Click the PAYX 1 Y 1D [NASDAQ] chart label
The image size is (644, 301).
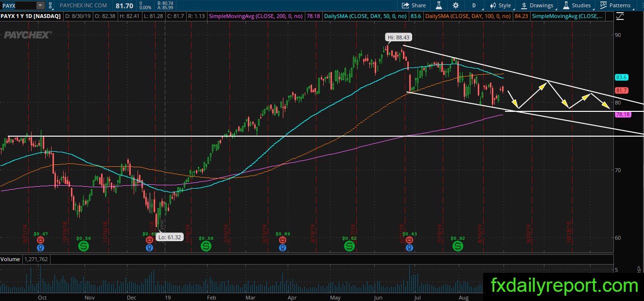(x=31, y=17)
